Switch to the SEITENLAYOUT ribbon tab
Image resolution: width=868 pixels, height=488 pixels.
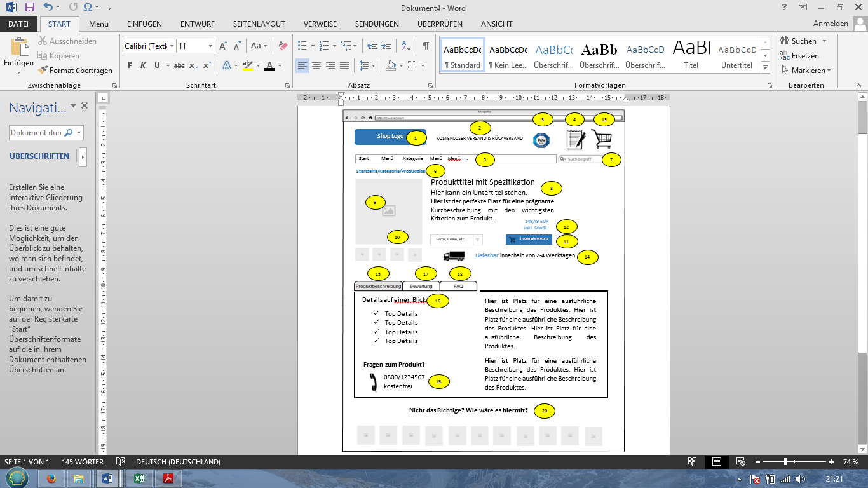[259, 24]
